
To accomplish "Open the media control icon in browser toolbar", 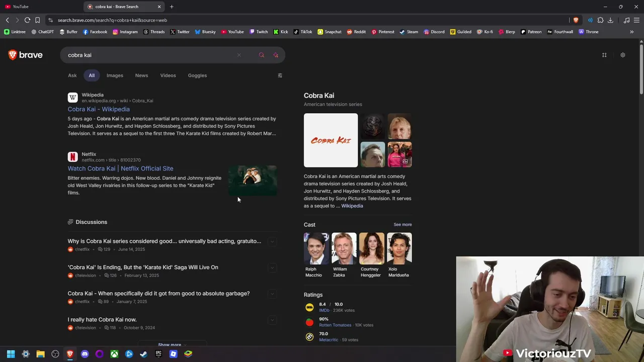I will point(626,20).
